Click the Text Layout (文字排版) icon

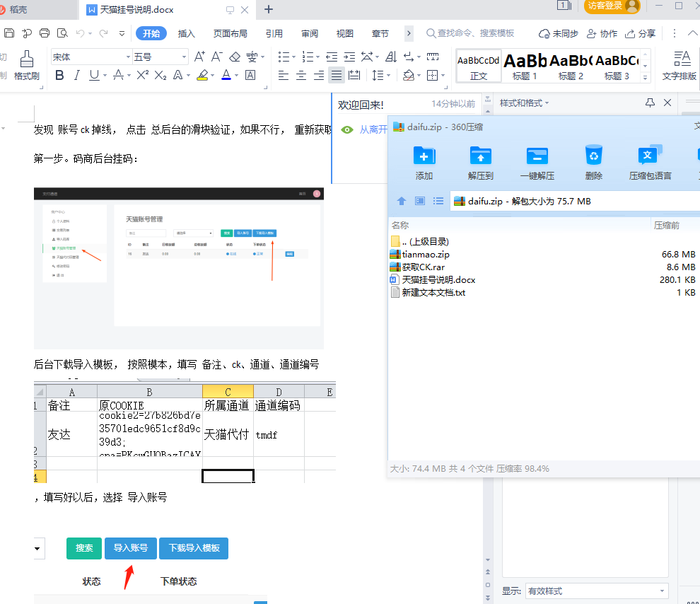679,65
